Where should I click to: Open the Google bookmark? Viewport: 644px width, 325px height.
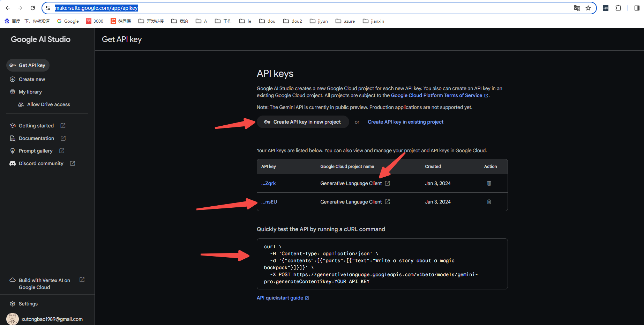pos(68,21)
